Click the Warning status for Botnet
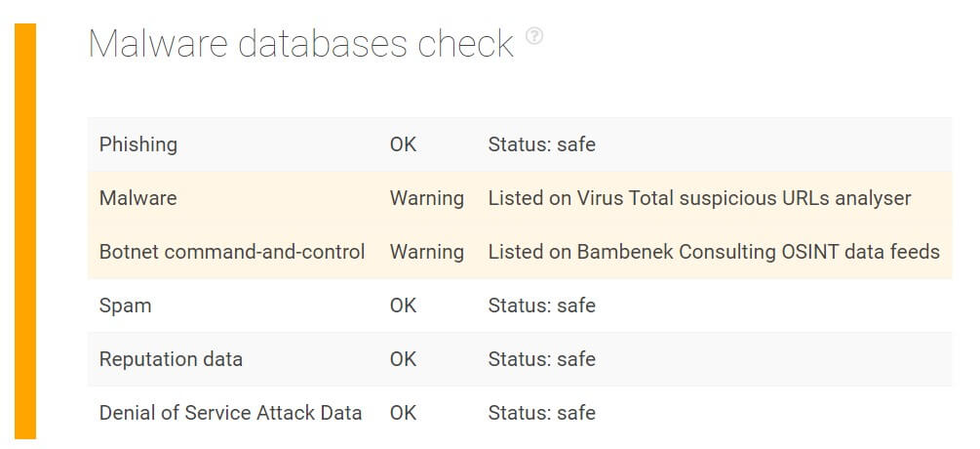The height and width of the screenshot is (449, 980). click(x=427, y=252)
